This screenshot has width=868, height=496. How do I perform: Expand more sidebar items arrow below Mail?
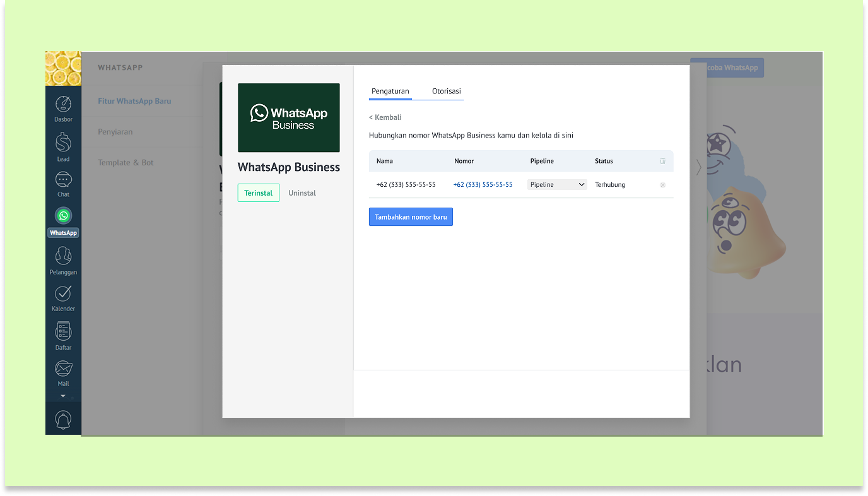click(63, 396)
